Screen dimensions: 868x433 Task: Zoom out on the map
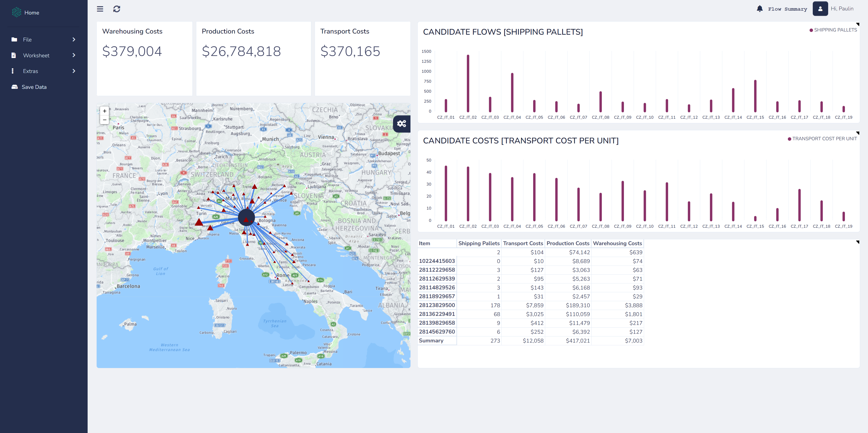point(104,120)
